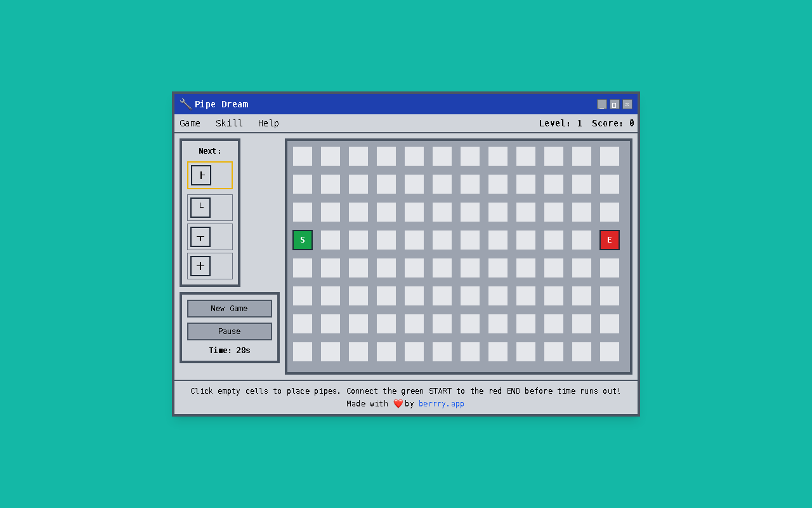Select the cross-shaped pipe piece
This screenshot has width=812, height=508.
tap(210, 265)
